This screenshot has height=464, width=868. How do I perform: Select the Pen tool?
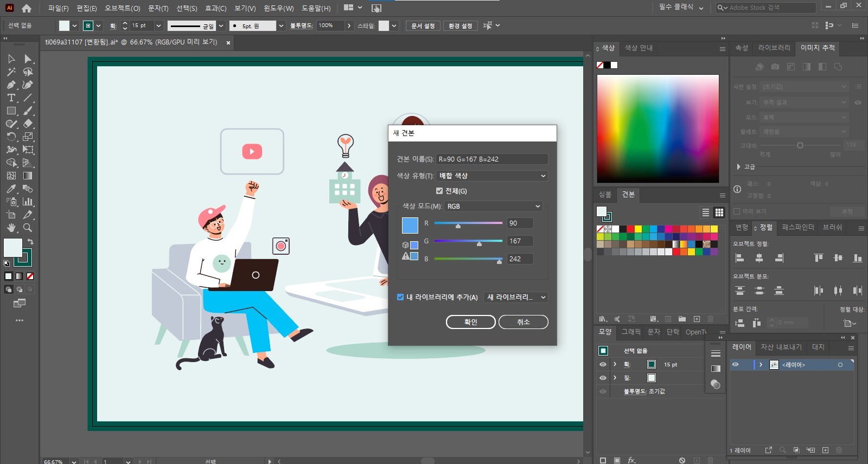pyautogui.click(x=11, y=85)
